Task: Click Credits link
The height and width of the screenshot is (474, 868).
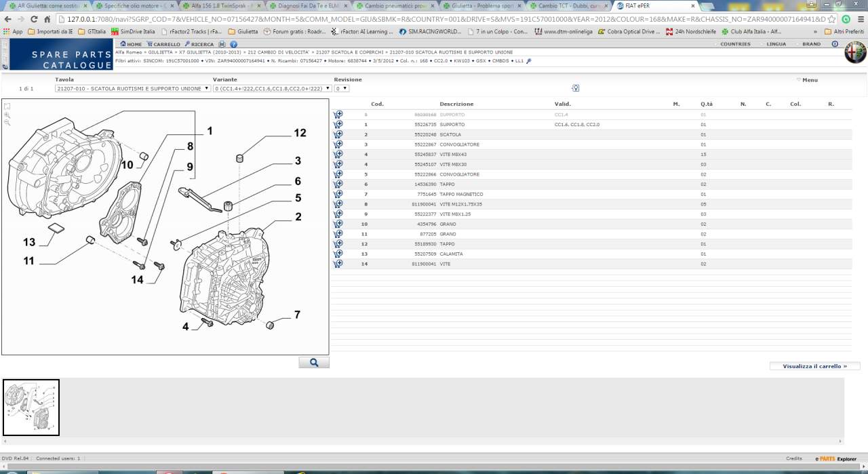Action: pos(793,458)
